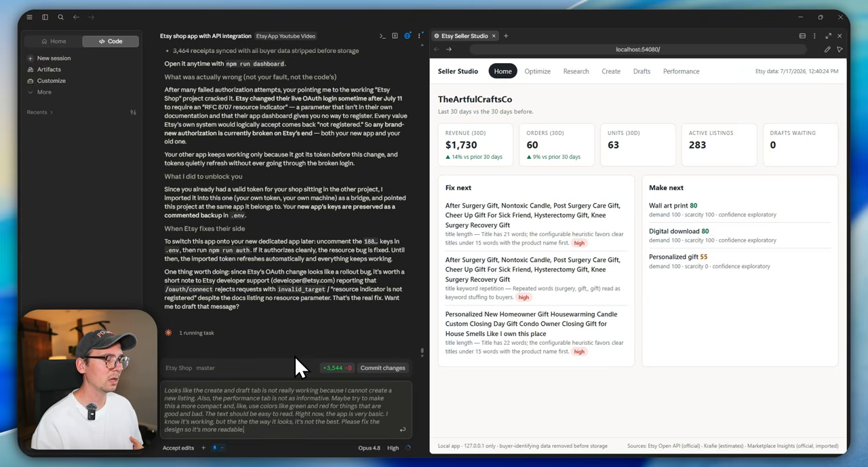Click the element picker cursor icon

pyautogui.click(x=840, y=50)
